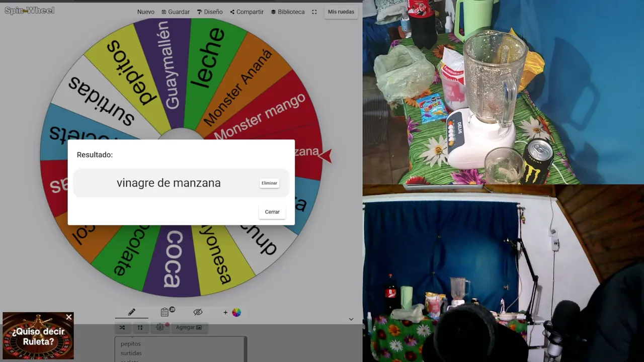Click the plus icon beside color wheel
The image size is (644, 362).
(225, 312)
